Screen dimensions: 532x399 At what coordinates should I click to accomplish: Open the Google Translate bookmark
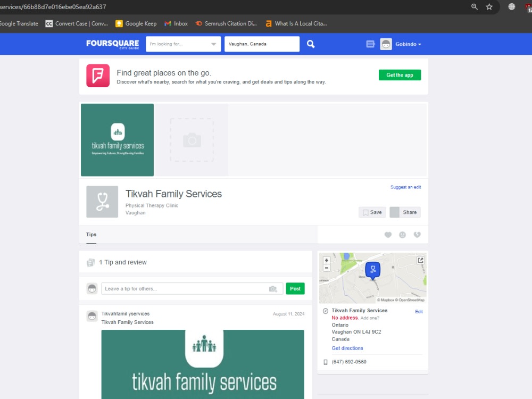click(19, 23)
